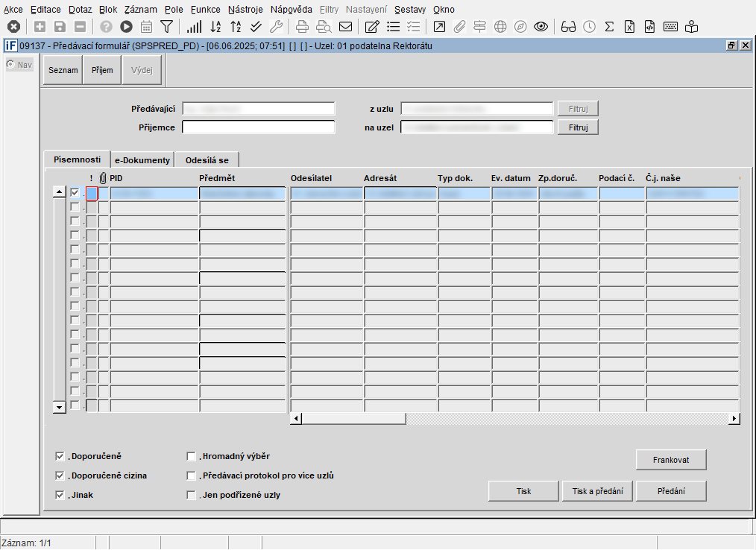Click the signpost icon in toolbar
Viewport: 756px width, 550px height.
(479, 27)
